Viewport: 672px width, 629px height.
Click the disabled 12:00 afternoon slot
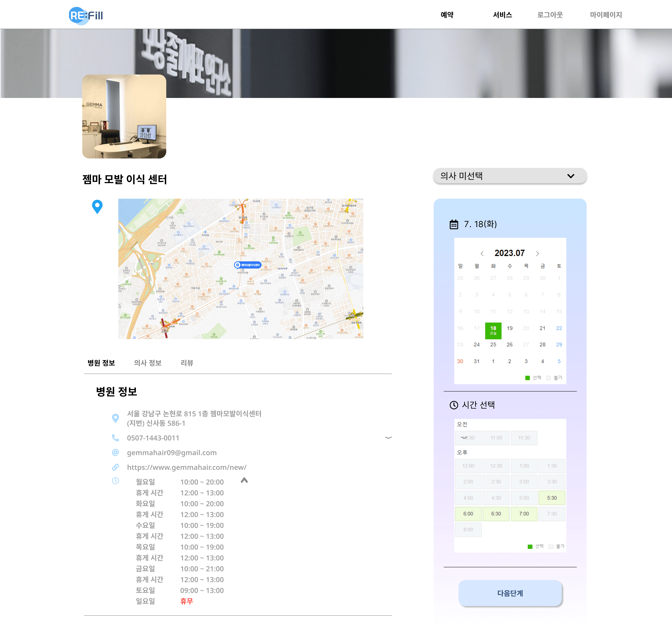(x=468, y=466)
